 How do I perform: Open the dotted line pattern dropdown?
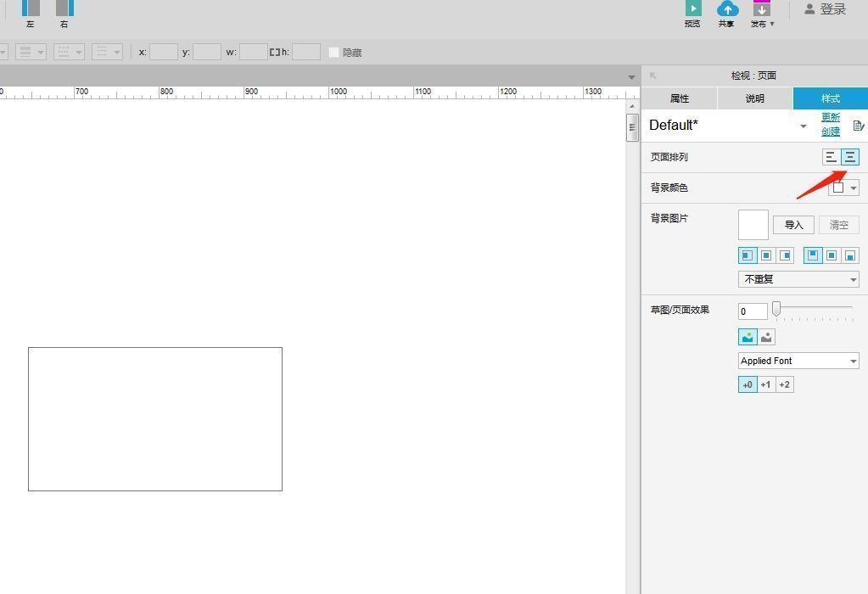(x=70, y=52)
